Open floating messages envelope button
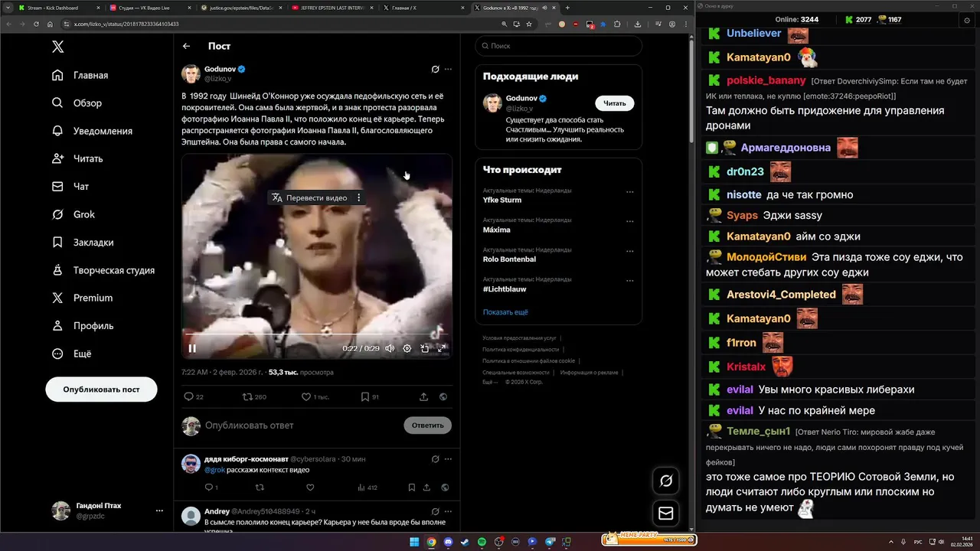This screenshot has width=980, height=551. point(665,514)
